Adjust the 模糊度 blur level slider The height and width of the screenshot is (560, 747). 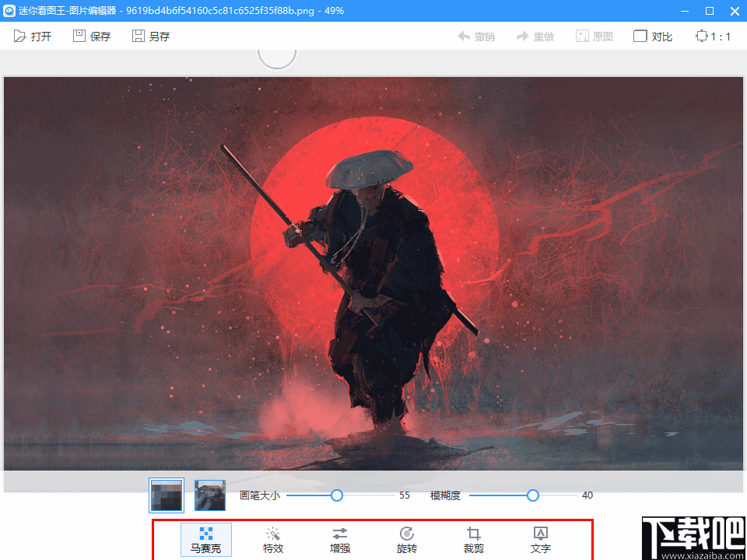click(x=532, y=495)
